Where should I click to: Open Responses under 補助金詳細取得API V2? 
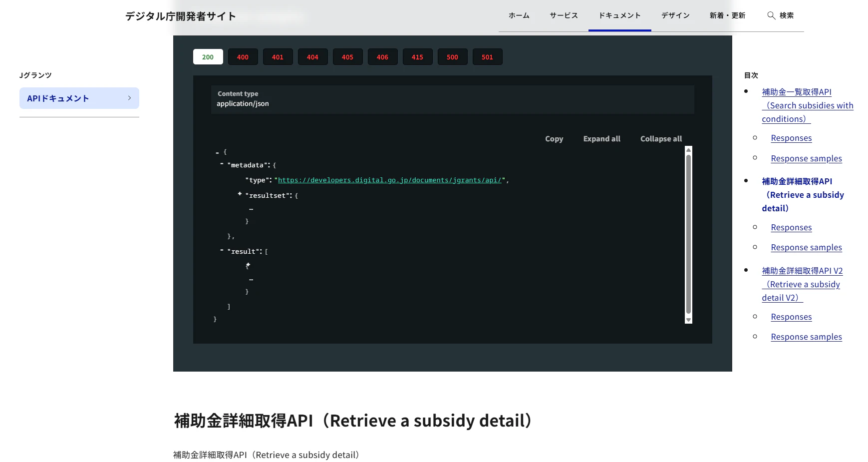791,317
